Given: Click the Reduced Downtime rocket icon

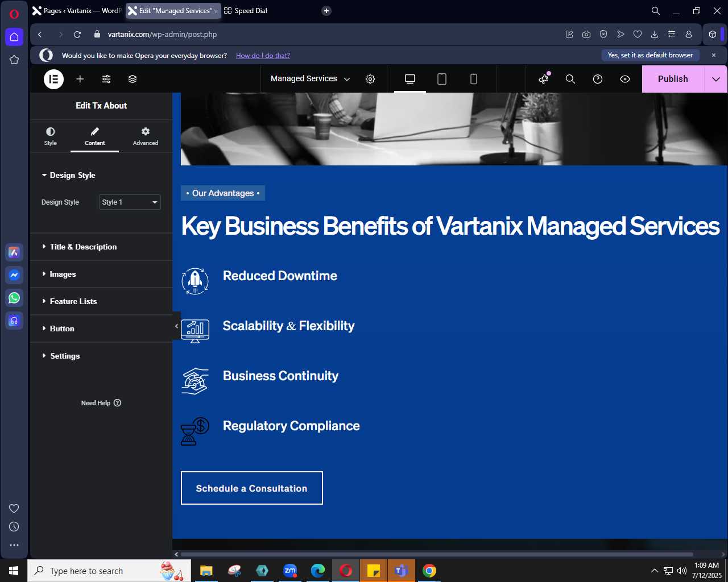Looking at the screenshot, I should (x=195, y=281).
